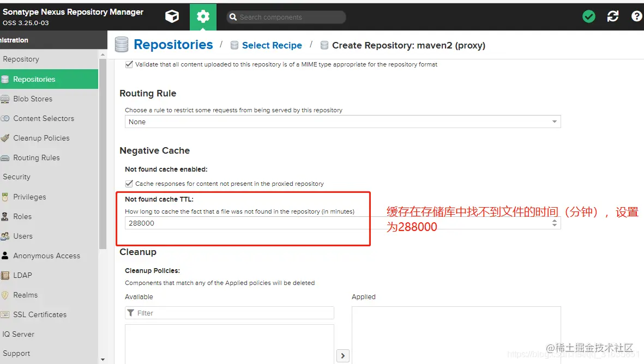The width and height of the screenshot is (644, 364).
Task: Click the Routing Rules sidebar icon
Action: click(5, 158)
